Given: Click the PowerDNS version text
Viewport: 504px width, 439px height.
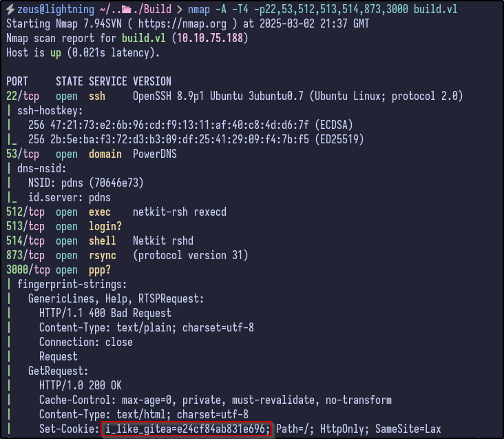Looking at the screenshot, I should click(154, 154).
